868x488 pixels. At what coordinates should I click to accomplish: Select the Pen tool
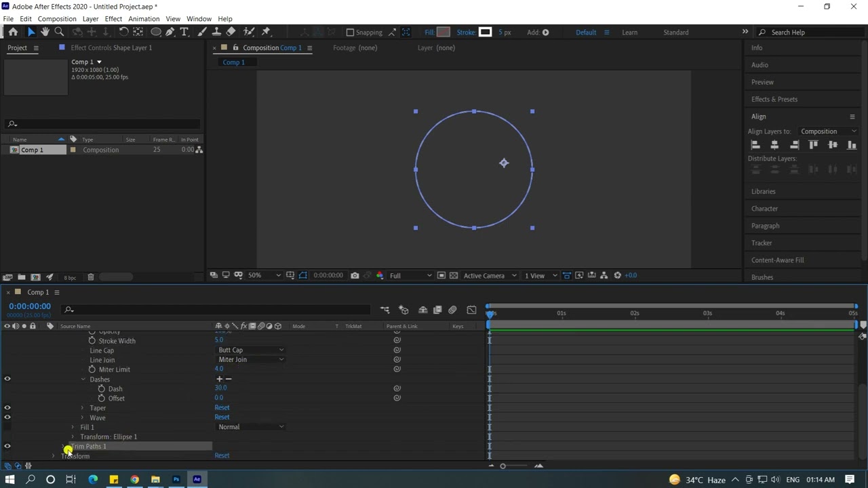coord(170,32)
